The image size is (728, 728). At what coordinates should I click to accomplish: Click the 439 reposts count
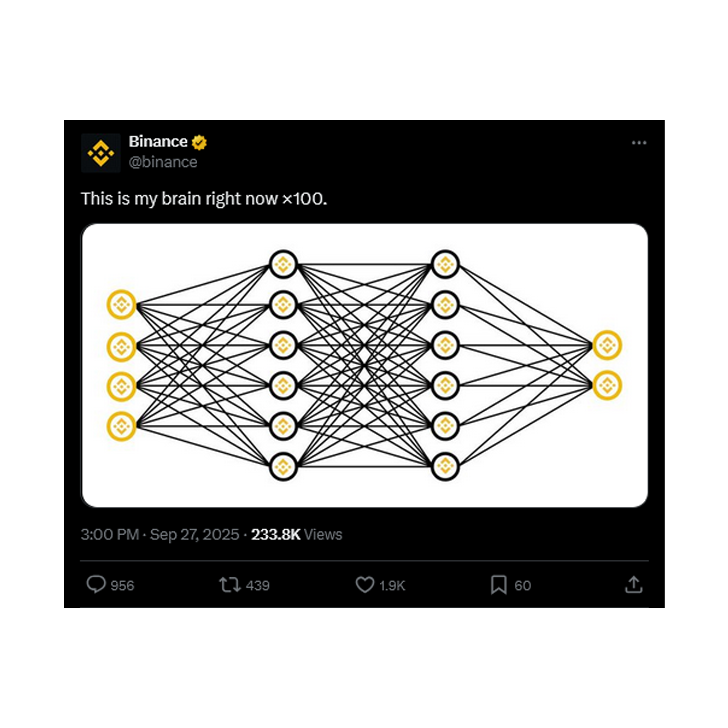point(258,586)
